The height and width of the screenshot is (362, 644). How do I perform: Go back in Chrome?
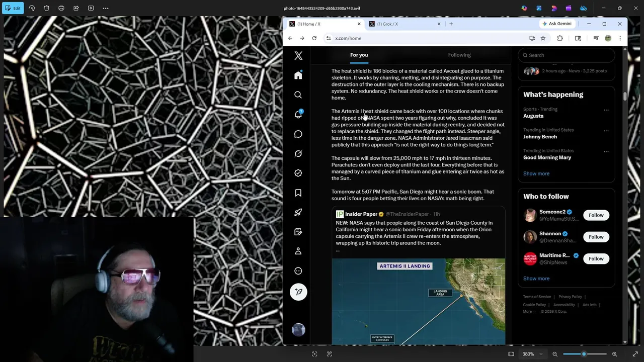click(290, 38)
